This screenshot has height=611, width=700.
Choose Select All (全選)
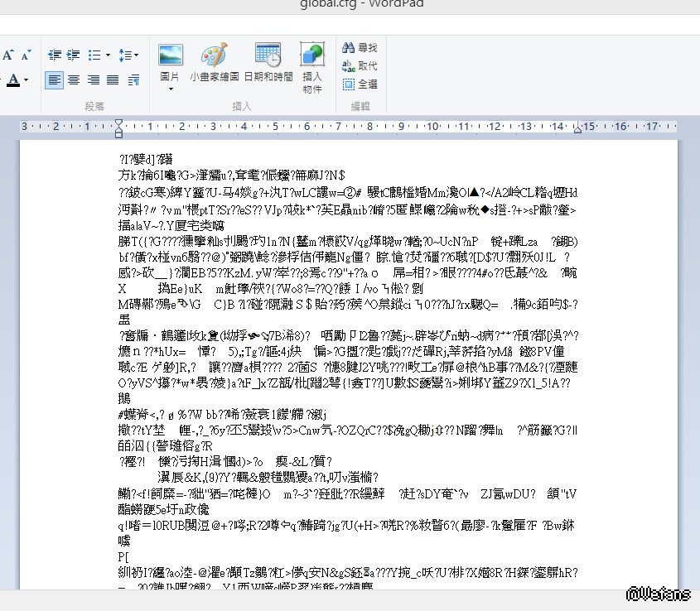[x=360, y=84]
